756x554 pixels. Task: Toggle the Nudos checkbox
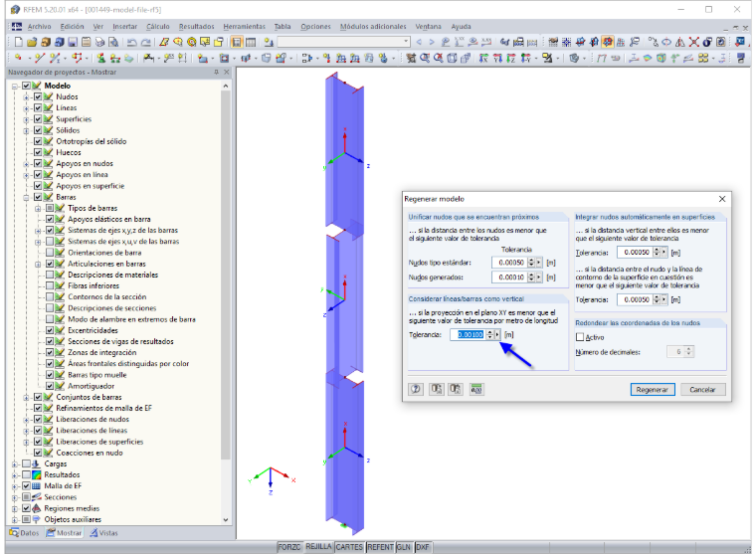(x=38, y=96)
